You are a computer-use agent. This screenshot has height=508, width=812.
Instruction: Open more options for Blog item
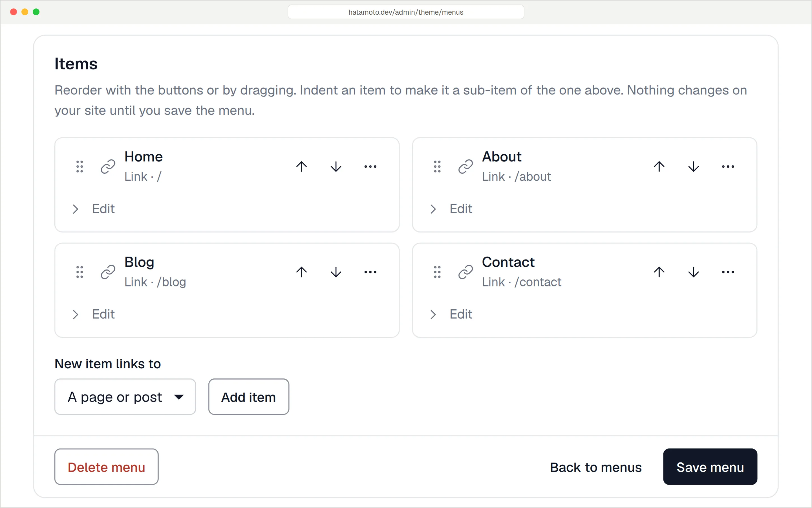[370, 272]
